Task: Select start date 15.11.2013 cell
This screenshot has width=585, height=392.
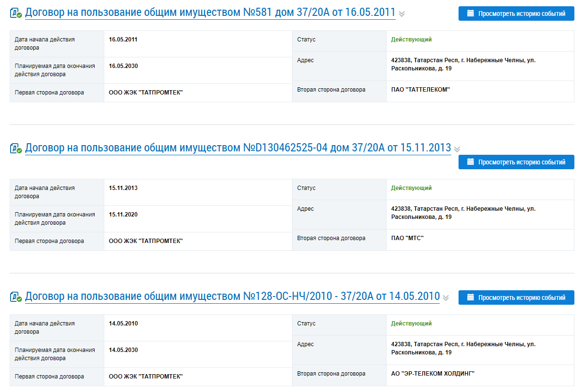Action: 123,188
